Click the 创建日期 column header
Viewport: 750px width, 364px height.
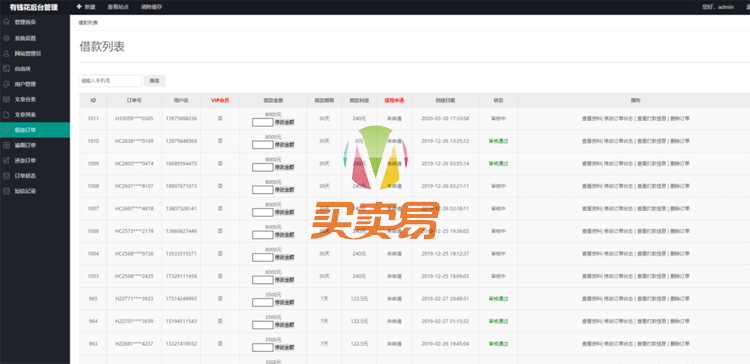(445, 100)
